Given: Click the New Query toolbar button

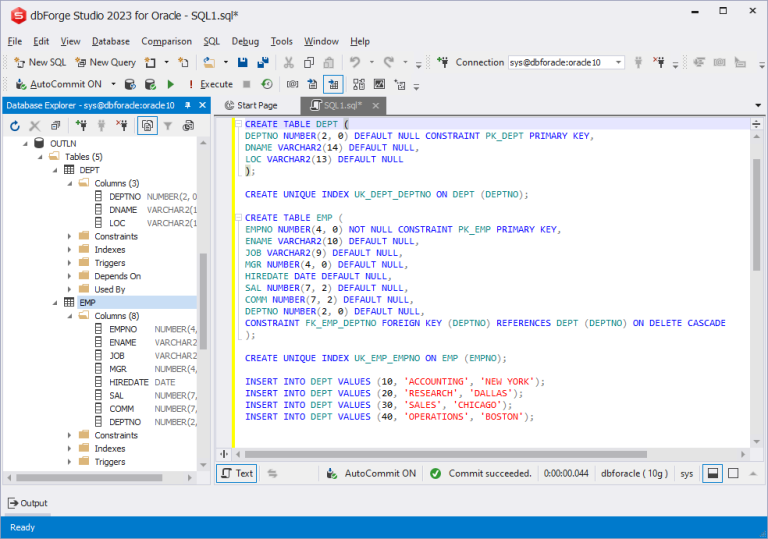Looking at the screenshot, I should (105, 62).
